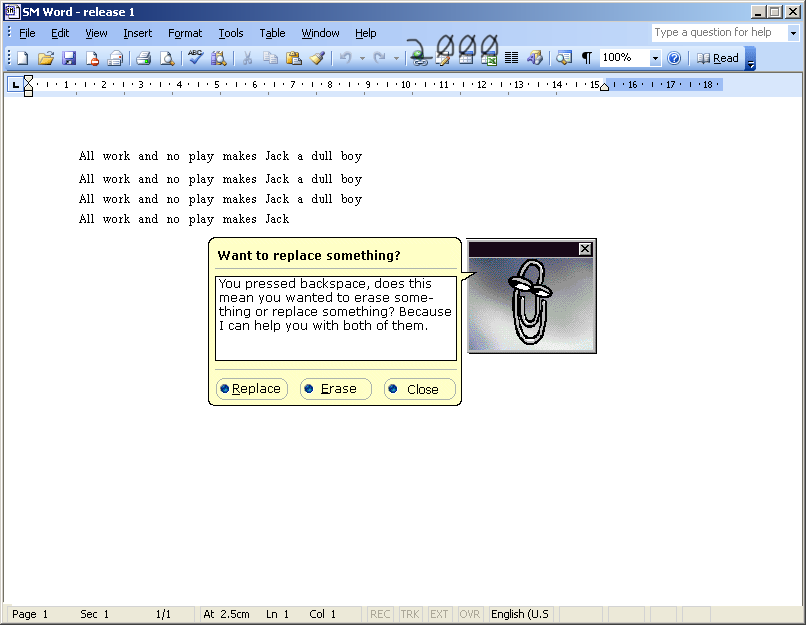Screen dimensions: 806x625
Task: Choose Replace in the assistant balloon
Action: (x=251, y=389)
